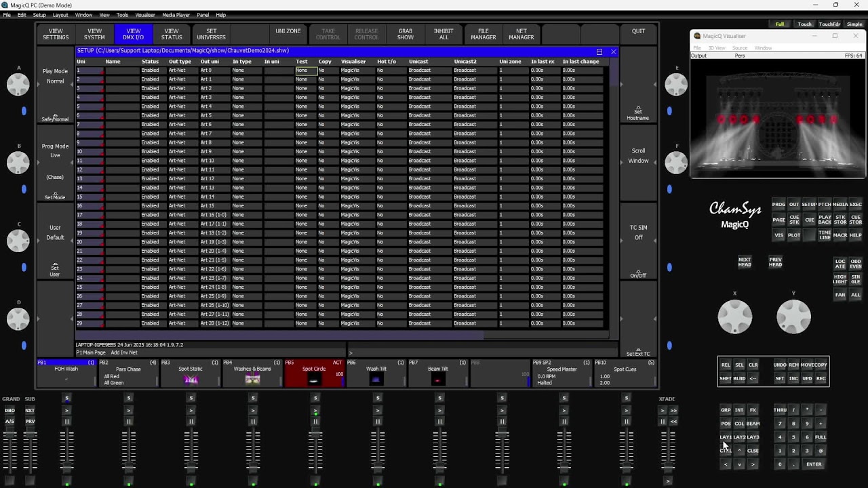Switch layout to Touch mode
Screen dimensions: 868x488
click(x=804, y=24)
